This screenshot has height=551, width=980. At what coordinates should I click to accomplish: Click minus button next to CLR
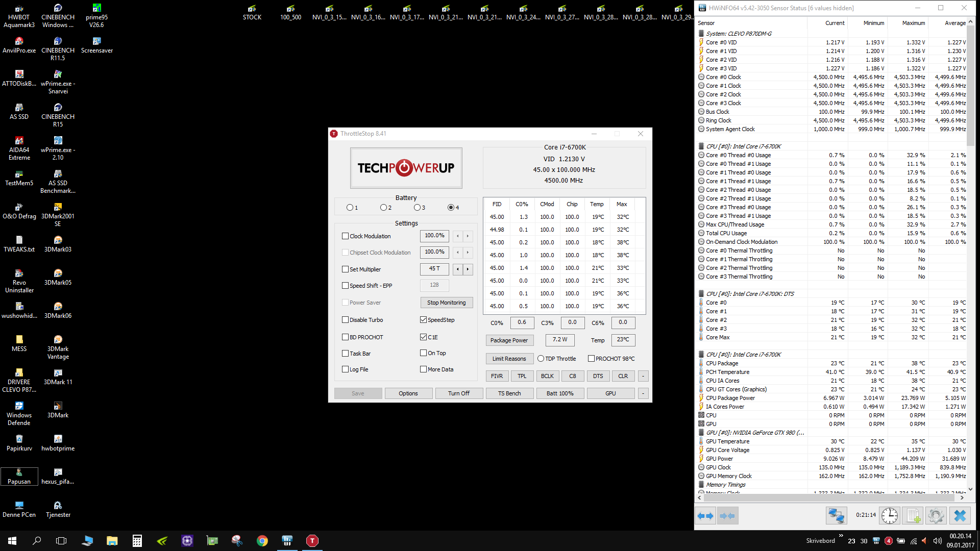(x=643, y=376)
